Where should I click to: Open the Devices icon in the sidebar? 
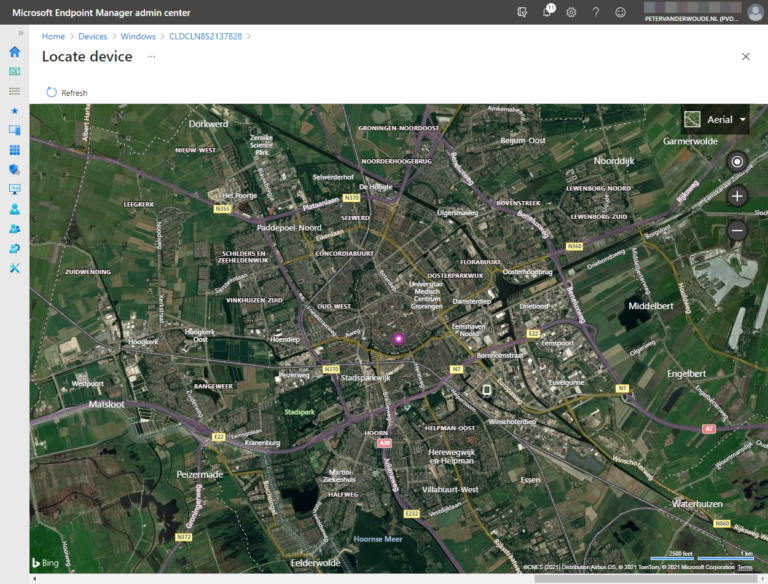click(x=14, y=130)
